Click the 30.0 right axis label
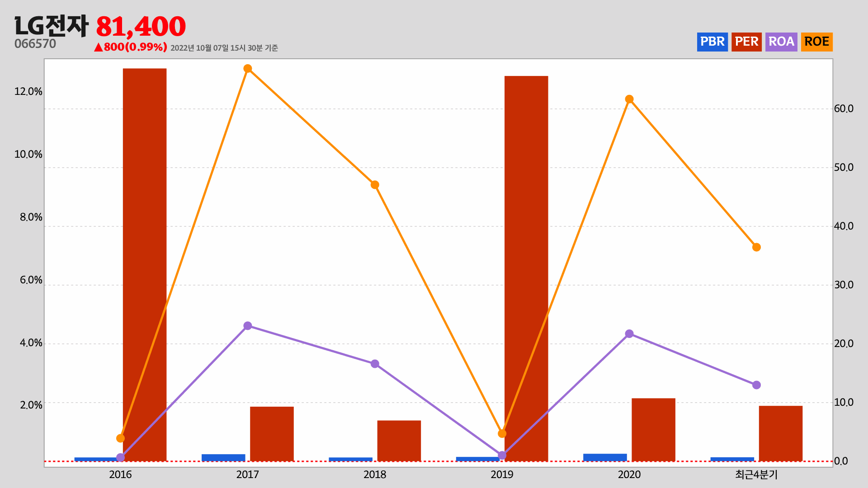 point(844,285)
